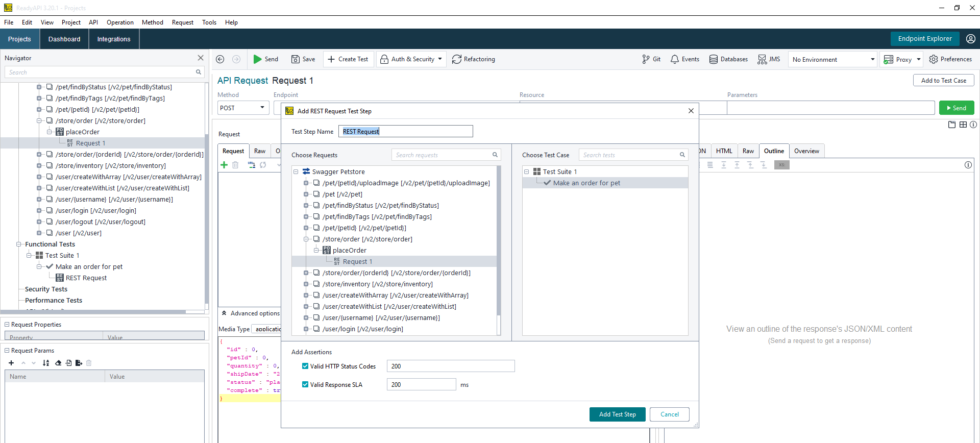Close the Navigator panel
Image resolution: width=980 pixels, height=443 pixels.
click(201, 58)
